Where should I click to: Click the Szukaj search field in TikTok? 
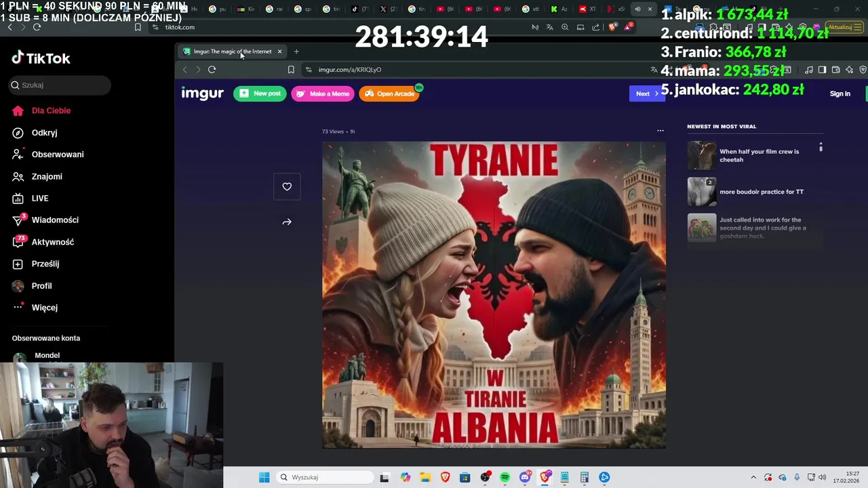[x=60, y=85]
